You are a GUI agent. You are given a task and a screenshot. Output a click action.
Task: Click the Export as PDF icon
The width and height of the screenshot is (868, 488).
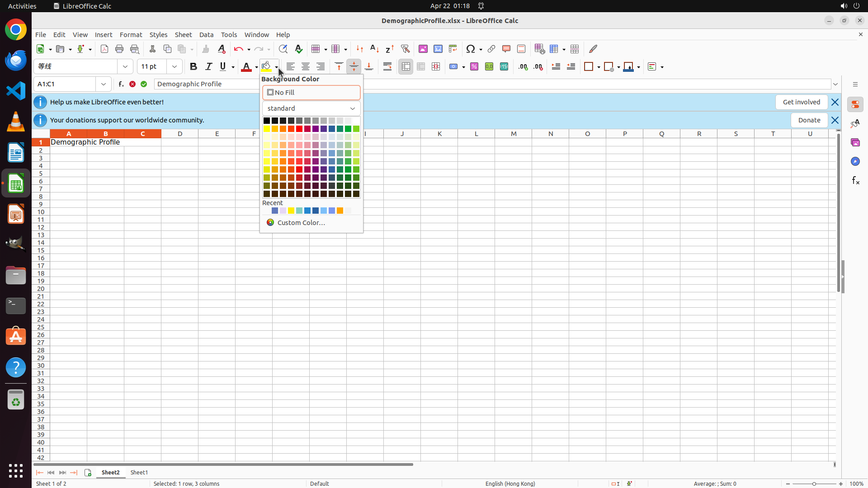click(x=104, y=49)
